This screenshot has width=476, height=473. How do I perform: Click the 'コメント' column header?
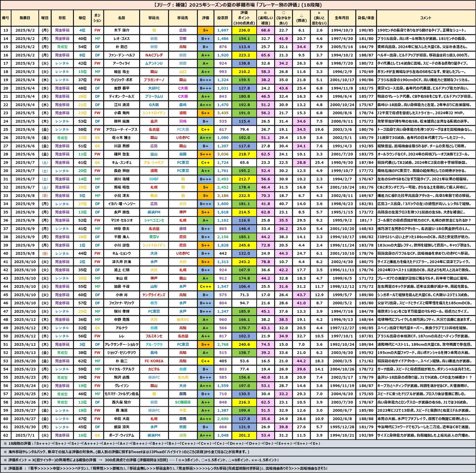coord(425,18)
